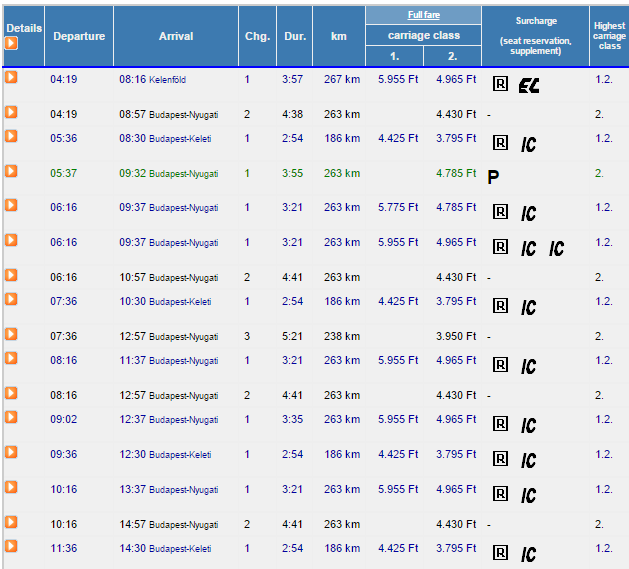Expand details for the 10:16 to 13:37 connection
629x569 pixels.
[11, 487]
